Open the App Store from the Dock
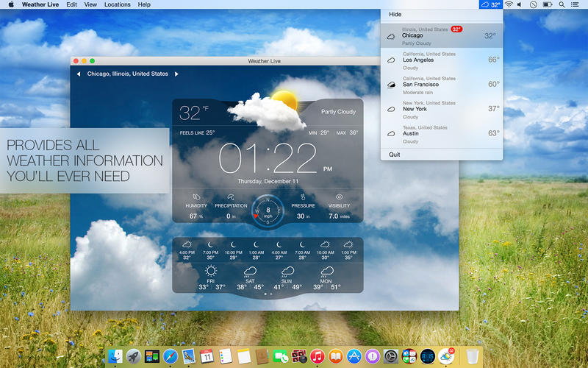Screen dimensions: 588x368 [x=353, y=357]
